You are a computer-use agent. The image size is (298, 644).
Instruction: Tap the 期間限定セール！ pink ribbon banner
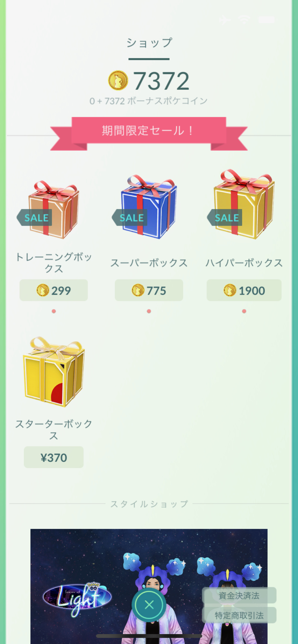149,134
